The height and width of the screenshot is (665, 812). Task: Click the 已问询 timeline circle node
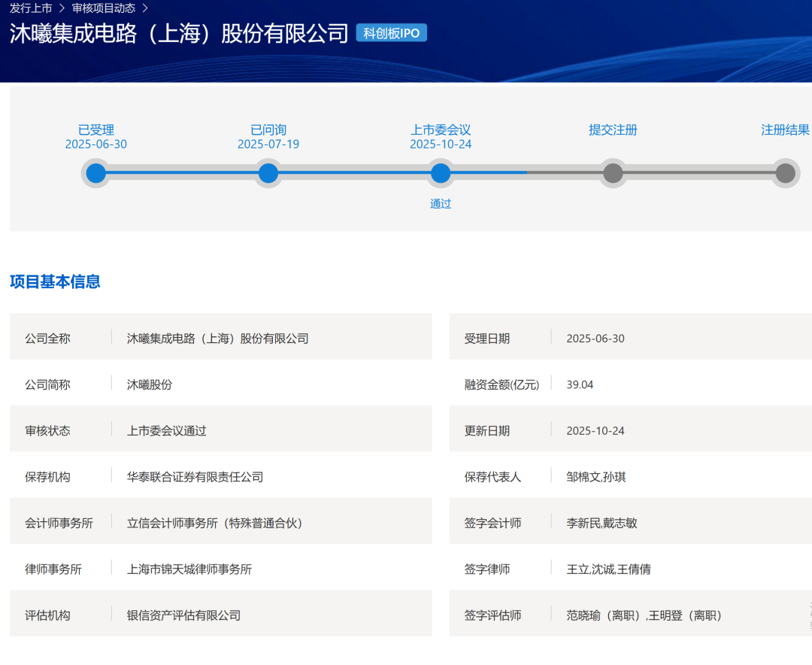[x=268, y=174]
